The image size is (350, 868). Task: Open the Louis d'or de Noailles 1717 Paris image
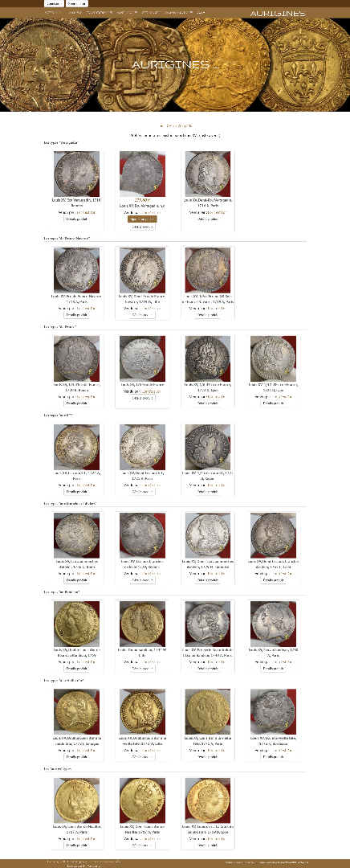click(x=77, y=800)
